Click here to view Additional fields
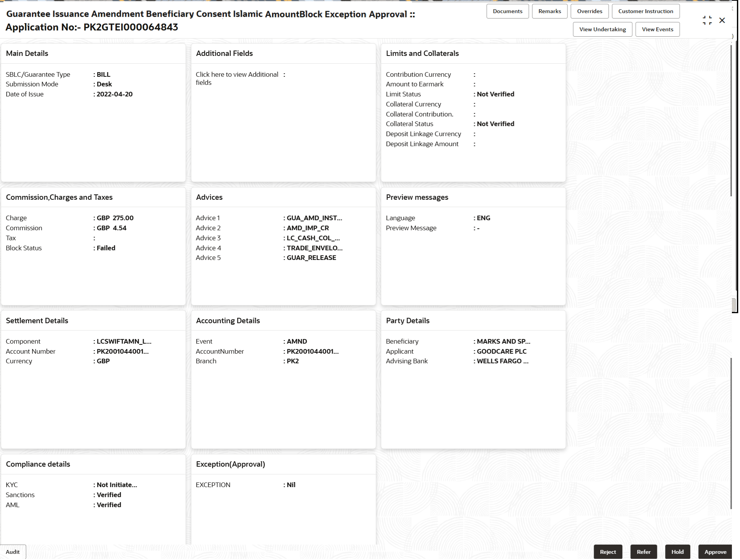The width and height of the screenshot is (740, 560). pos(237,78)
